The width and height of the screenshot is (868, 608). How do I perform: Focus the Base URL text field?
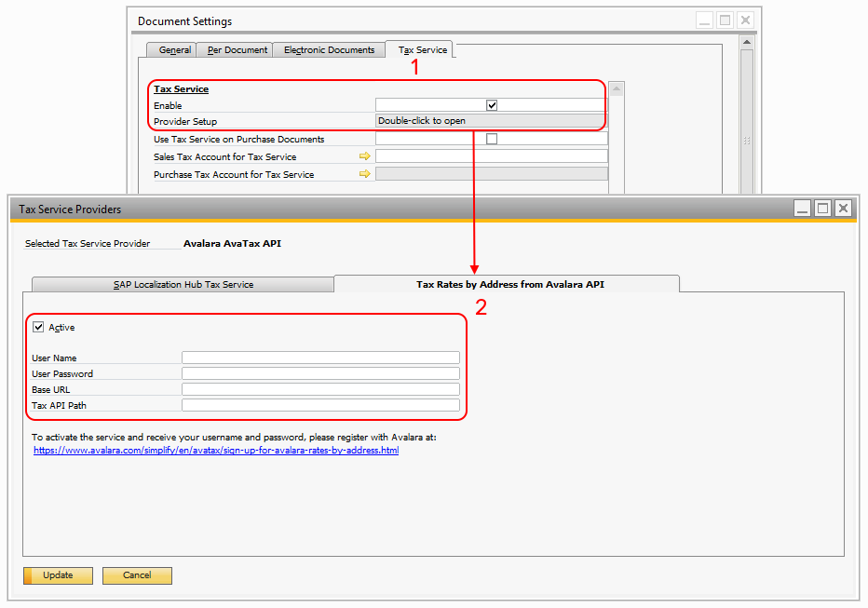pyautogui.click(x=320, y=389)
